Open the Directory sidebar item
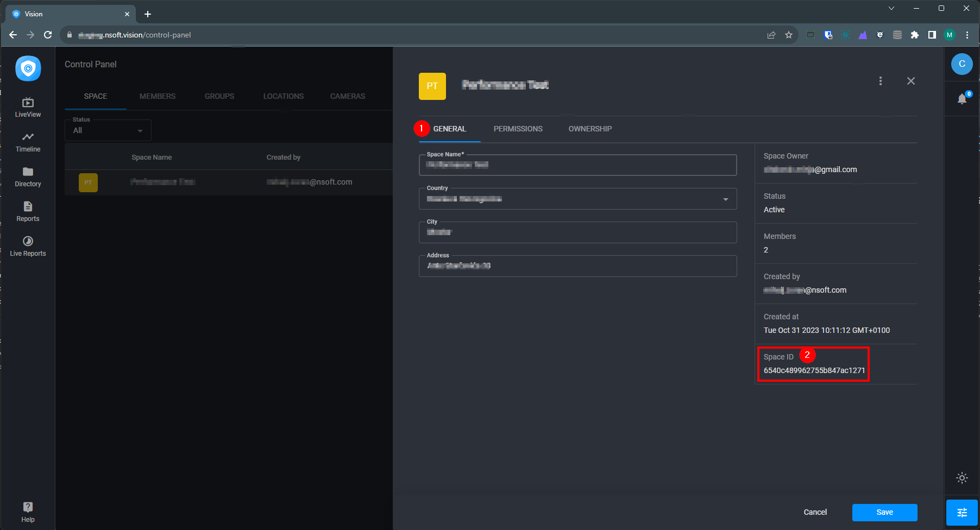This screenshot has height=530, width=980. tap(28, 177)
